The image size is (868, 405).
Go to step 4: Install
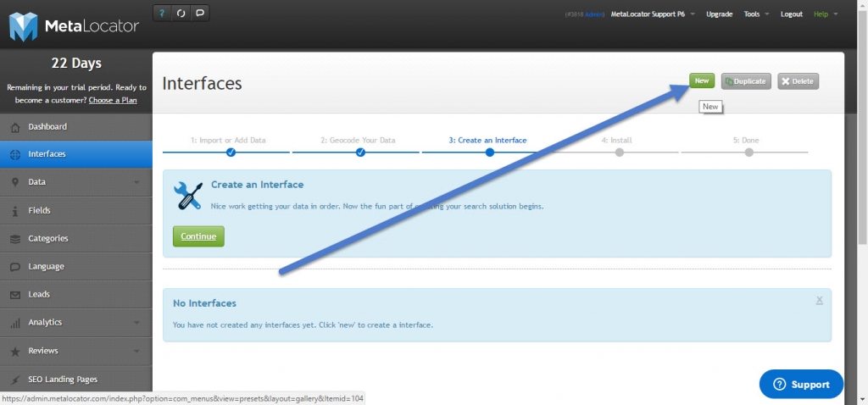(x=617, y=141)
